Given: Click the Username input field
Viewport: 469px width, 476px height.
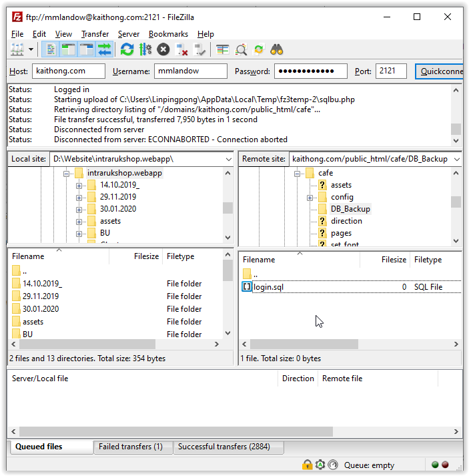Looking at the screenshot, I should pos(191,71).
